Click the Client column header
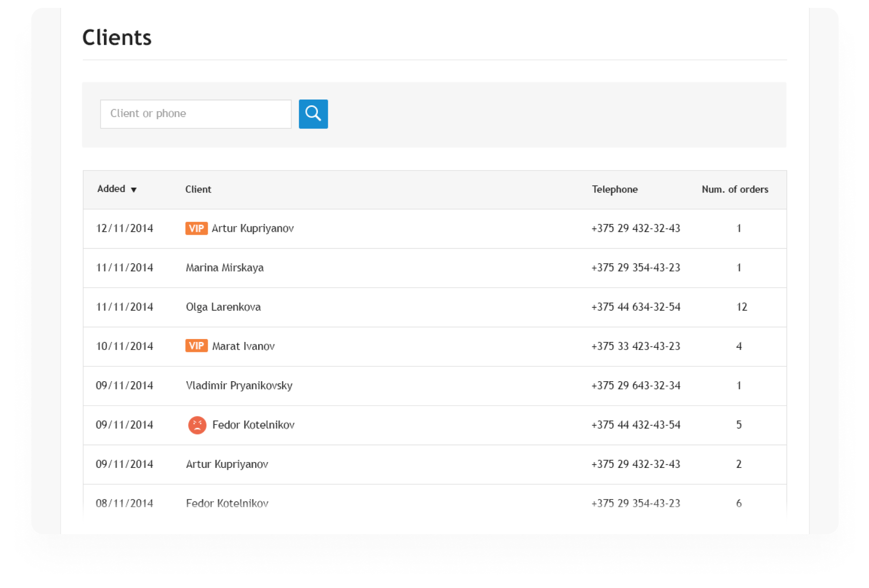 [198, 189]
